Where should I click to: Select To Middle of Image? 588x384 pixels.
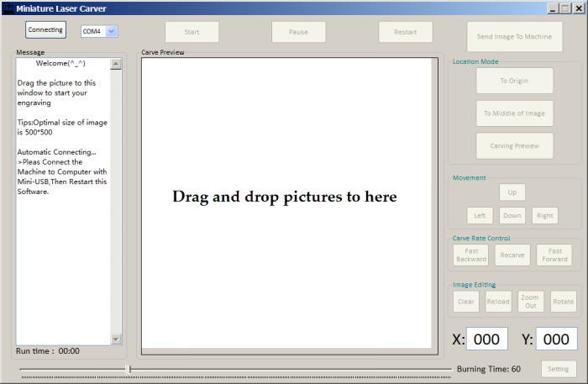point(514,113)
